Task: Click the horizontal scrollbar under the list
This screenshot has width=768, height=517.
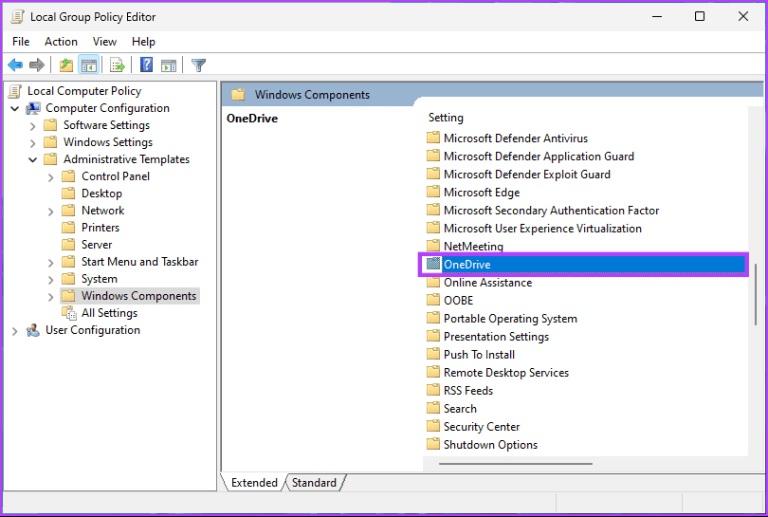Action: tap(515, 463)
